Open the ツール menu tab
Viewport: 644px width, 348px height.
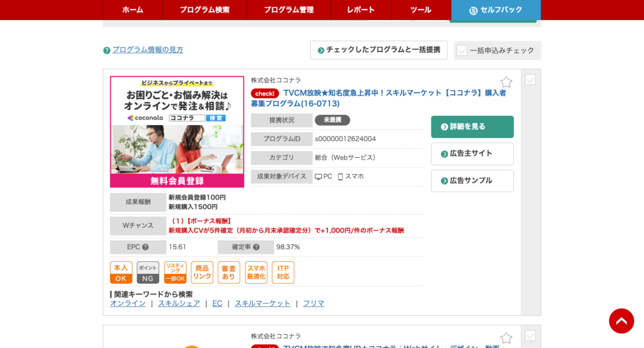click(x=421, y=10)
